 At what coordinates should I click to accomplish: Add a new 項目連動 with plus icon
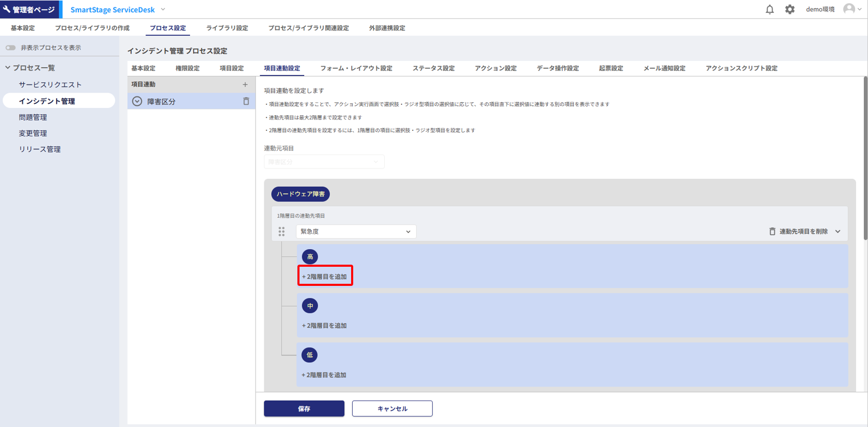pyautogui.click(x=245, y=84)
